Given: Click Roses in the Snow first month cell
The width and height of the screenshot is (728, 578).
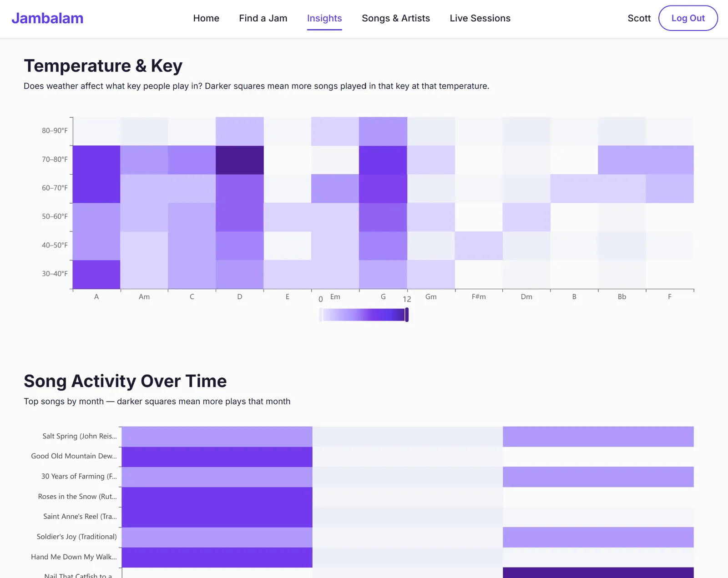Looking at the screenshot, I should tap(217, 497).
